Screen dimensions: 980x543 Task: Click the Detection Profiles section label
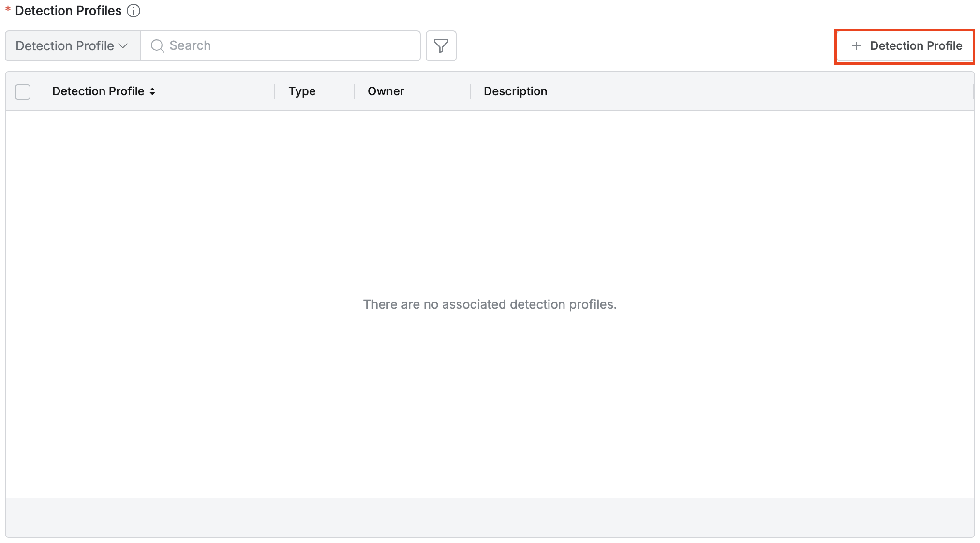[x=68, y=11]
